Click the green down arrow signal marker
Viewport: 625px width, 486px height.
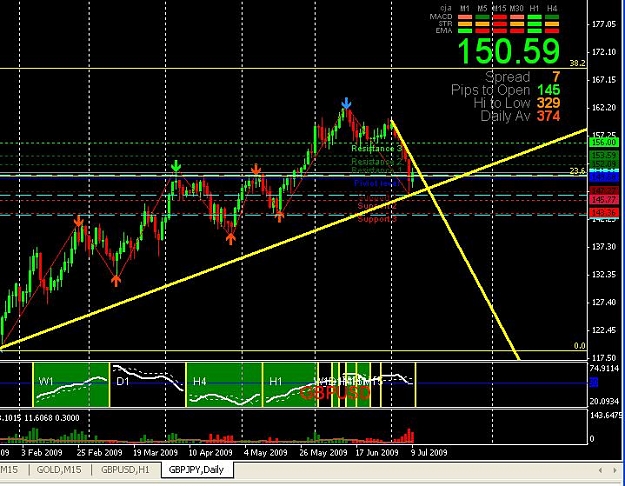(x=175, y=165)
